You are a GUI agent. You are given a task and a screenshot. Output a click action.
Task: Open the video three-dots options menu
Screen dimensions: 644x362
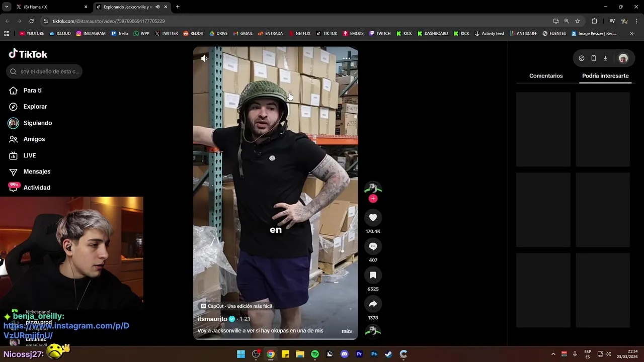(346, 58)
